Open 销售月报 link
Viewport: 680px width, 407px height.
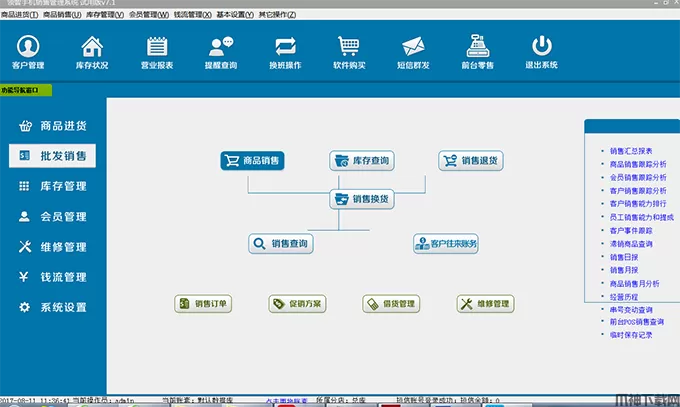coord(624,270)
